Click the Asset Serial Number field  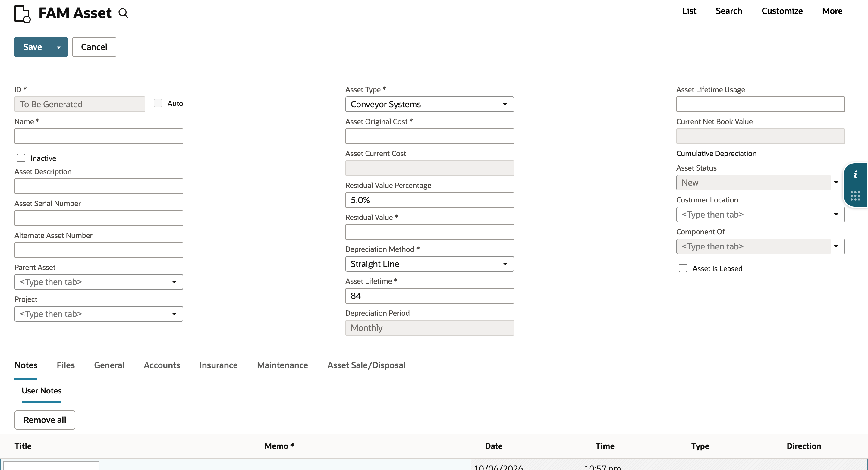pos(99,218)
